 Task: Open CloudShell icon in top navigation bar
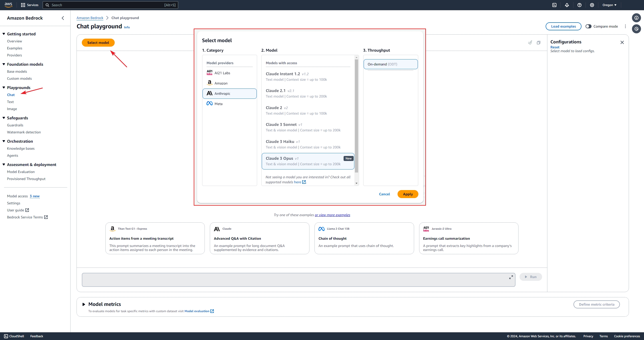(554, 5)
